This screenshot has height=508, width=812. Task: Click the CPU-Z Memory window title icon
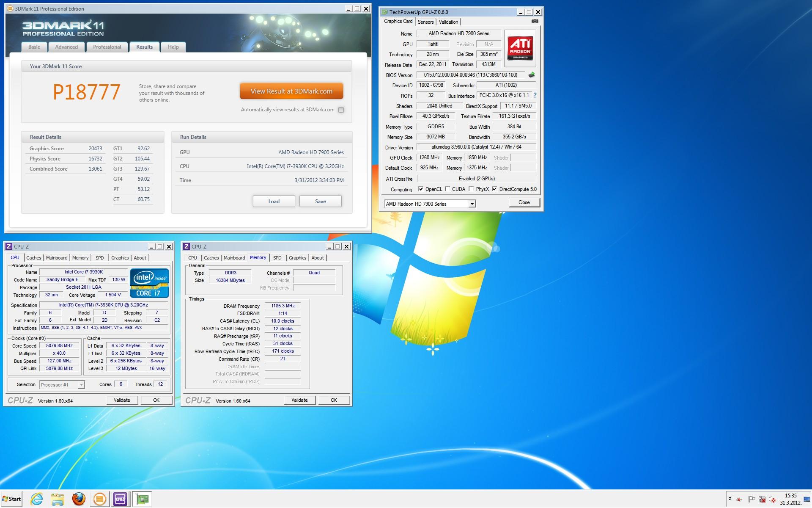point(187,246)
